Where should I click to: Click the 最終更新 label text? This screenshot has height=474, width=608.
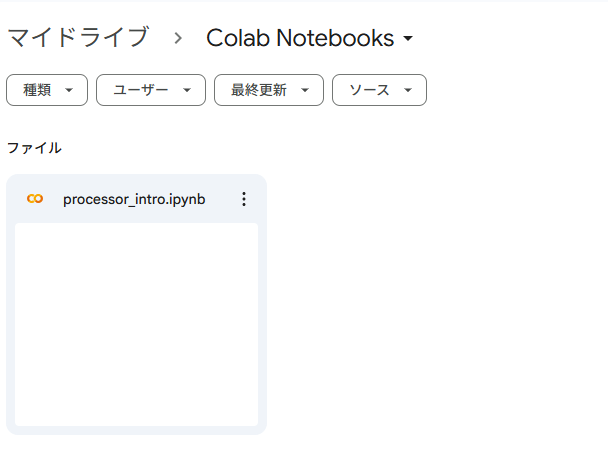pyautogui.click(x=259, y=90)
